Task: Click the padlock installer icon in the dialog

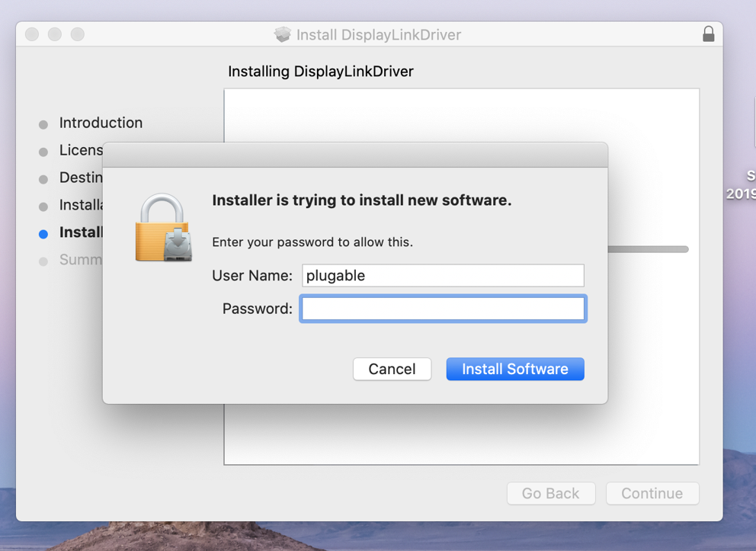Action: click(163, 228)
